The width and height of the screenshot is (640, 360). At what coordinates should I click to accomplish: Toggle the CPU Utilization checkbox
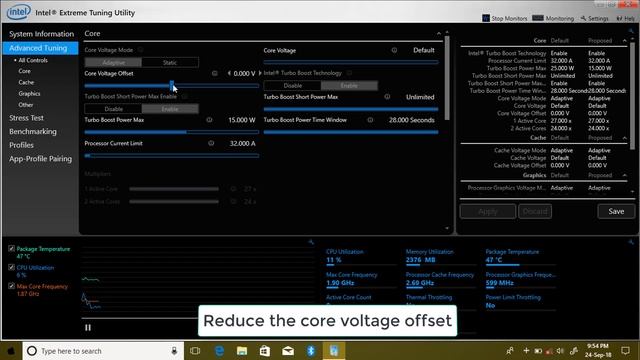pos(11,267)
